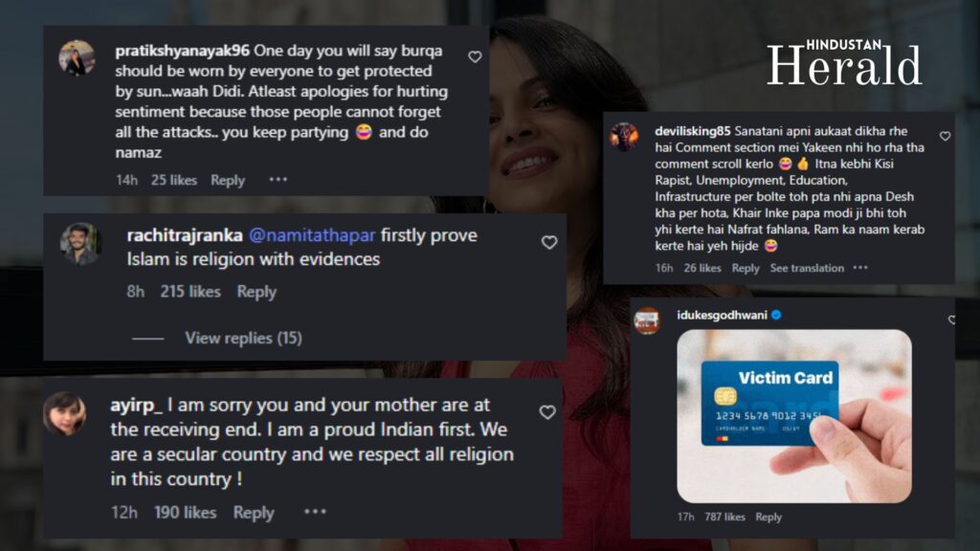Open the three-dot menu on ayirp_'s comment
This screenshot has width=980, height=551.
(315, 512)
